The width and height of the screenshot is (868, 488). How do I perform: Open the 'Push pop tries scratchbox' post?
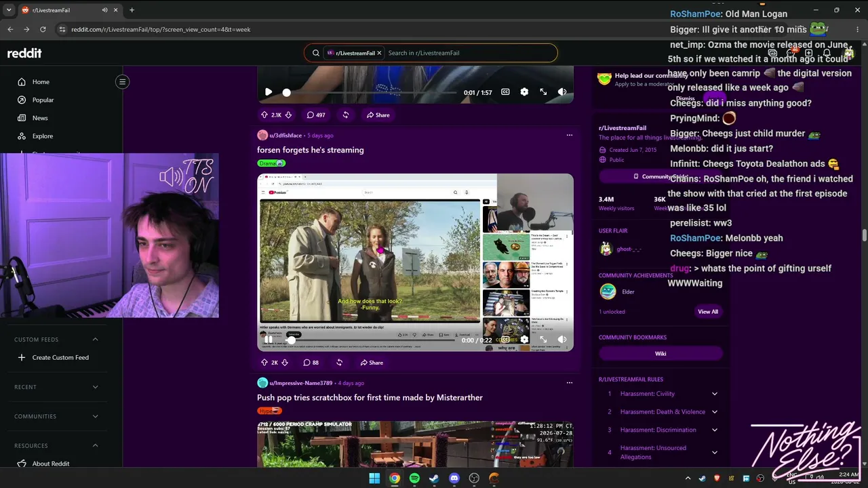tap(370, 398)
